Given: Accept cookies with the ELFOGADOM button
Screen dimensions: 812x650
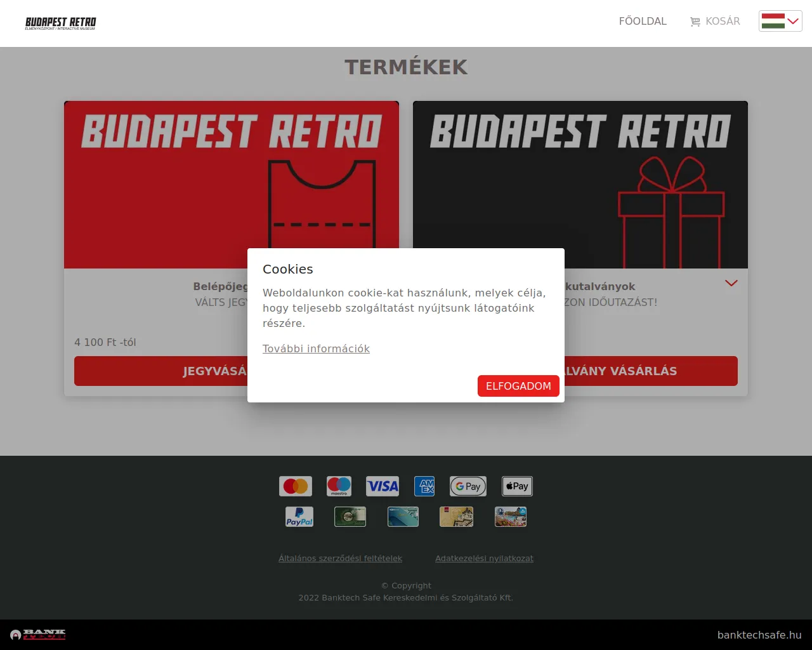Looking at the screenshot, I should [518, 385].
